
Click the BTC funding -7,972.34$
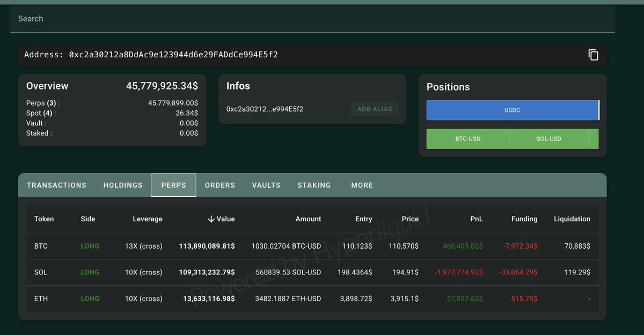coord(520,246)
